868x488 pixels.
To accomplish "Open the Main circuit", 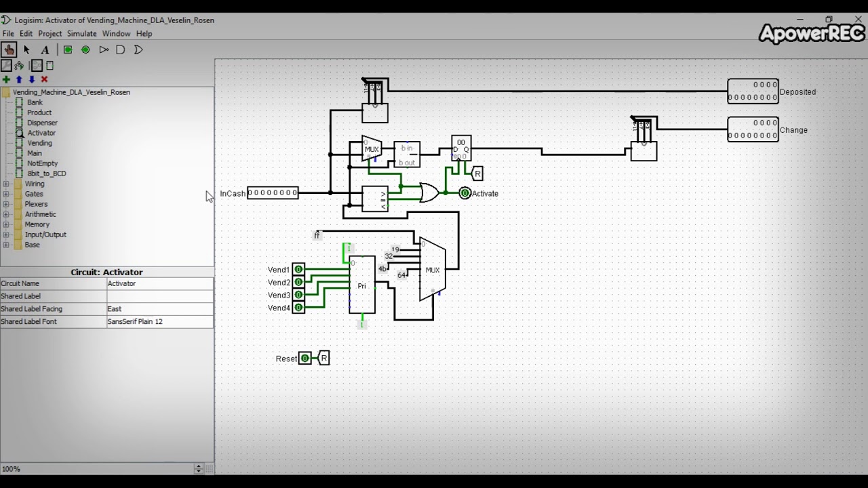I will tap(34, 153).
